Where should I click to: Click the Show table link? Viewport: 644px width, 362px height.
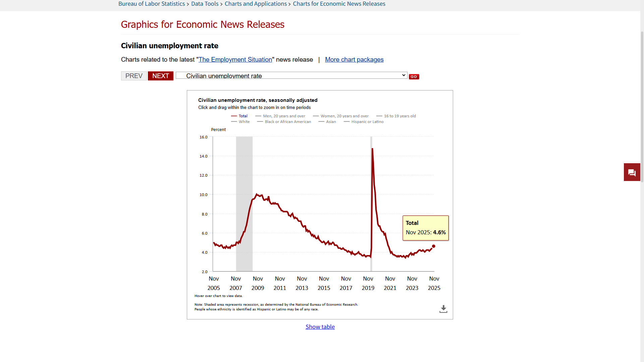tap(320, 327)
